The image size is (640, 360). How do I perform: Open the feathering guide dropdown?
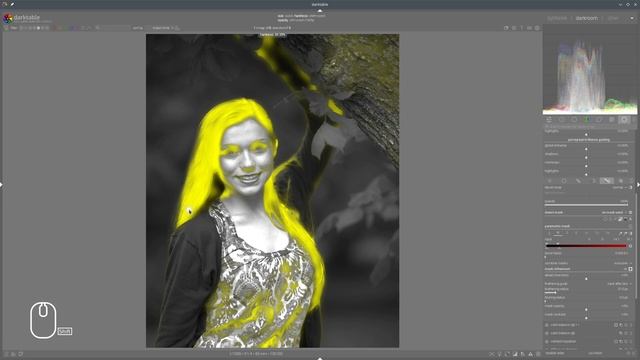click(588, 284)
